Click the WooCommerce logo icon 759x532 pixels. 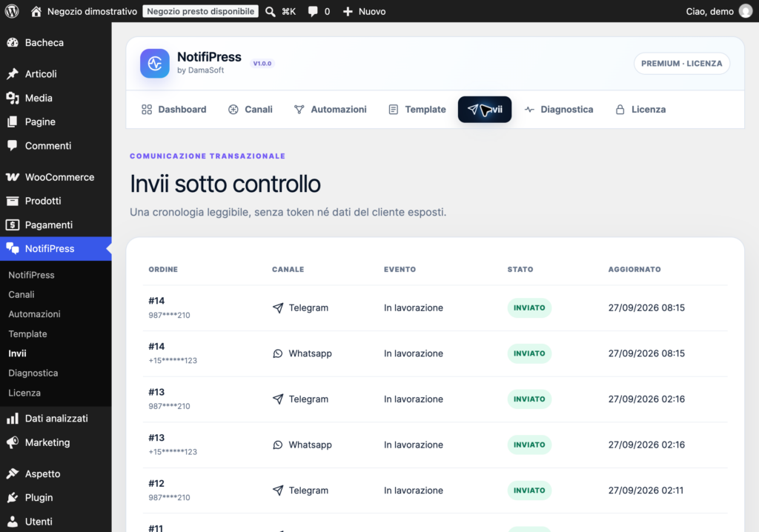(x=13, y=177)
